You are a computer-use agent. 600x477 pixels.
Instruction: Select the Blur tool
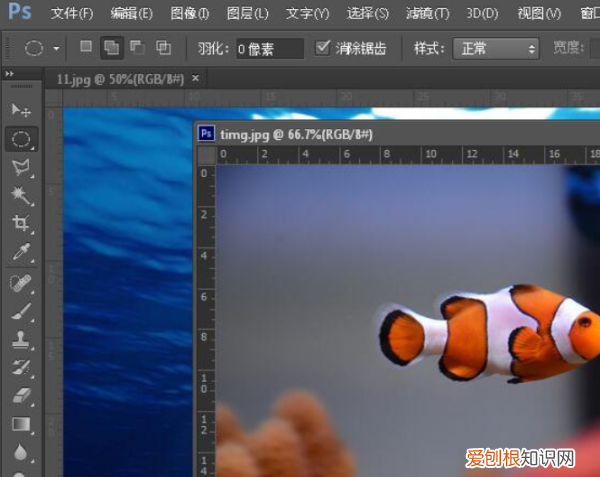click(x=20, y=452)
